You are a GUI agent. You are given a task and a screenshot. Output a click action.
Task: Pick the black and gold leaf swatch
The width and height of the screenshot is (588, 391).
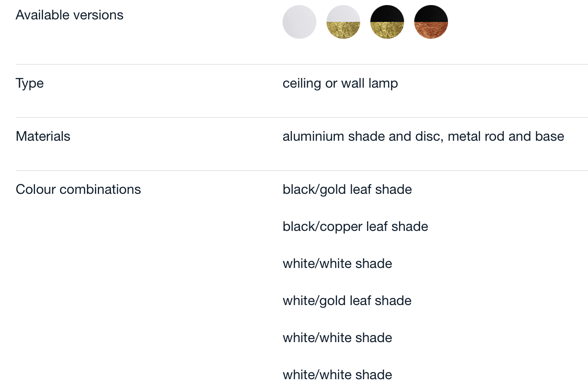pyautogui.click(x=387, y=22)
